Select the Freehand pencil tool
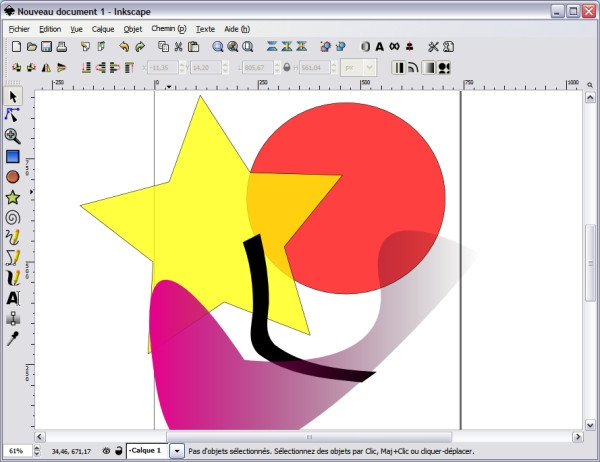 13,237
